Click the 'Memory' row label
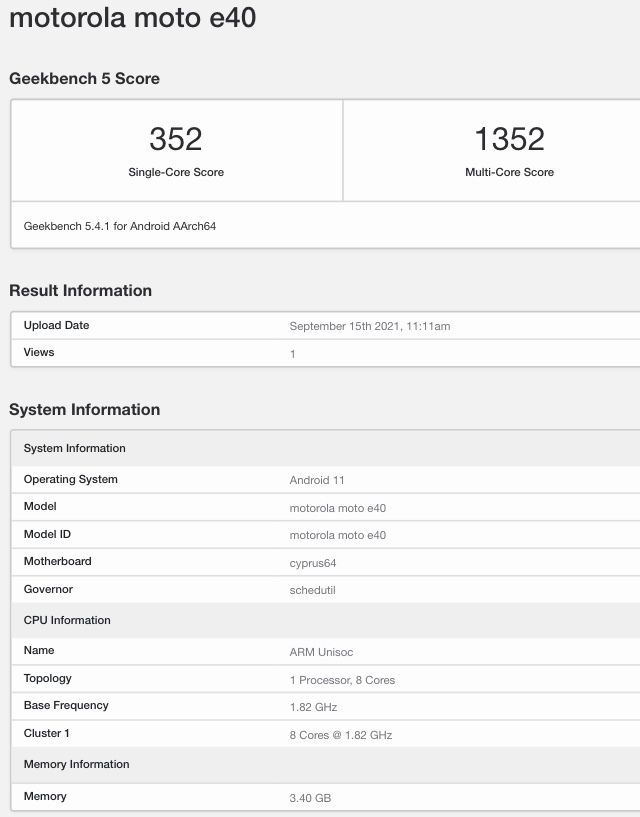This screenshot has height=817, width=640. (45, 796)
